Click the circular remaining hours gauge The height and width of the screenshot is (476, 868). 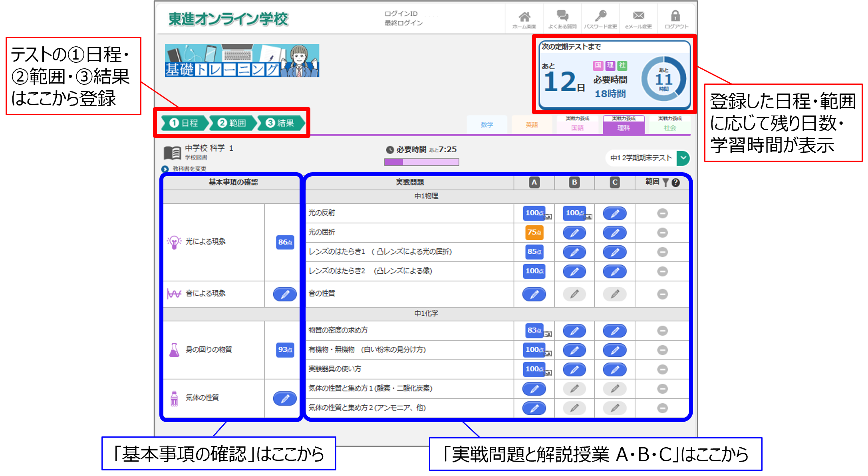coord(663,79)
